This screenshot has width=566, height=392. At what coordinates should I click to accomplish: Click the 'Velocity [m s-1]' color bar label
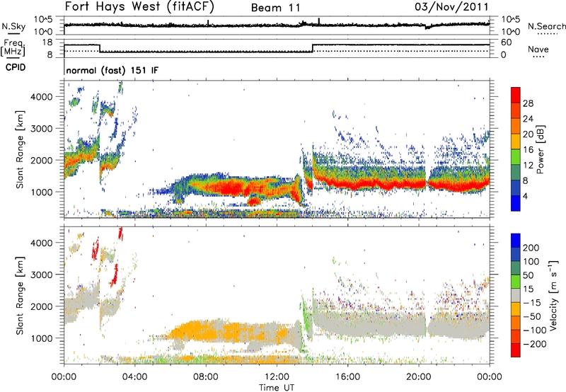(x=553, y=295)
